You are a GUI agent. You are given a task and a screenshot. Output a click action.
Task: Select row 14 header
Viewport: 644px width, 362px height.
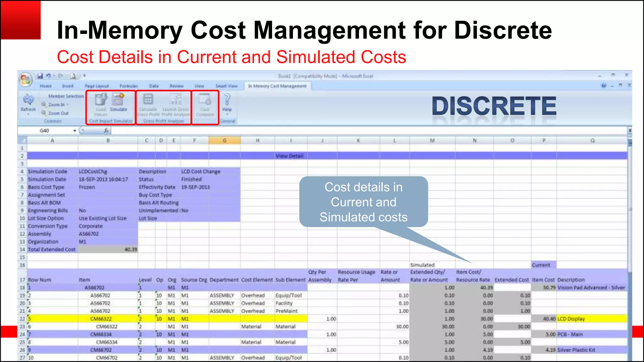coord(22,250)
